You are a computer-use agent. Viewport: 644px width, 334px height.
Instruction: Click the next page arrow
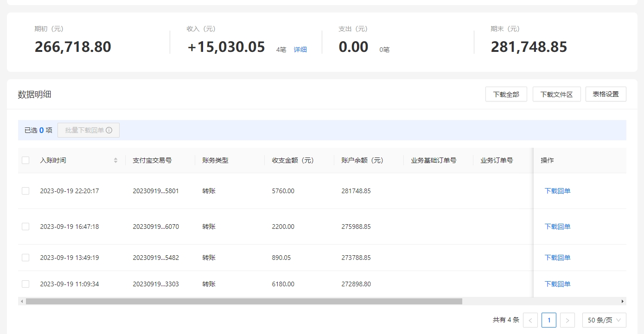point(567,320)
